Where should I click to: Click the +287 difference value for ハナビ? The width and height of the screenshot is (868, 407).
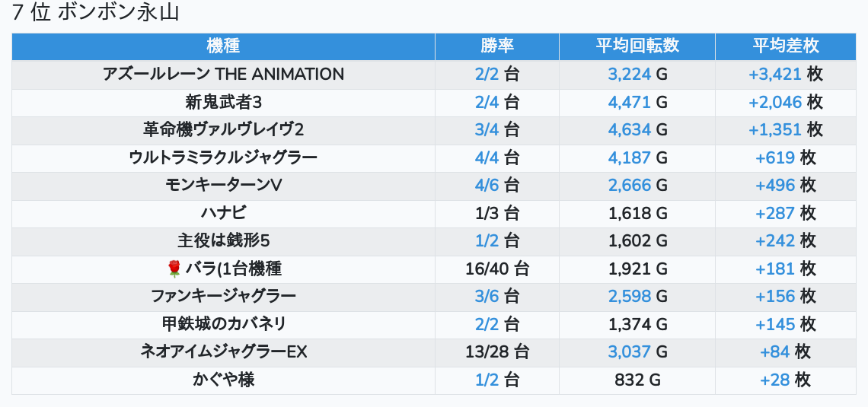click(775, 213)
